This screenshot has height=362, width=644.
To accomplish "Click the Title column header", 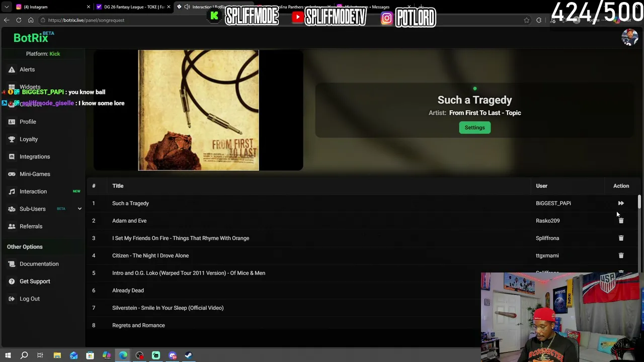I will 118,186.
